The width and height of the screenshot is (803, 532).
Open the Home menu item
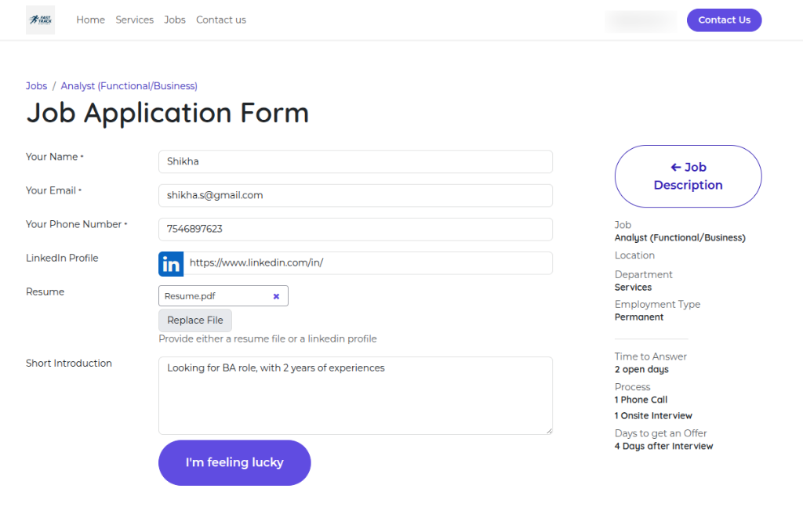pos(90,20)
